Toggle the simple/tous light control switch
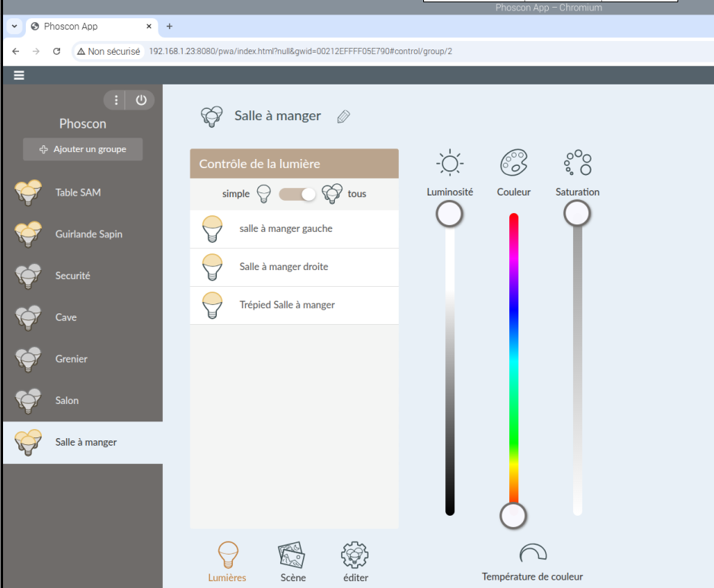This screenshot has width=714, height=588. pos(297,194)
